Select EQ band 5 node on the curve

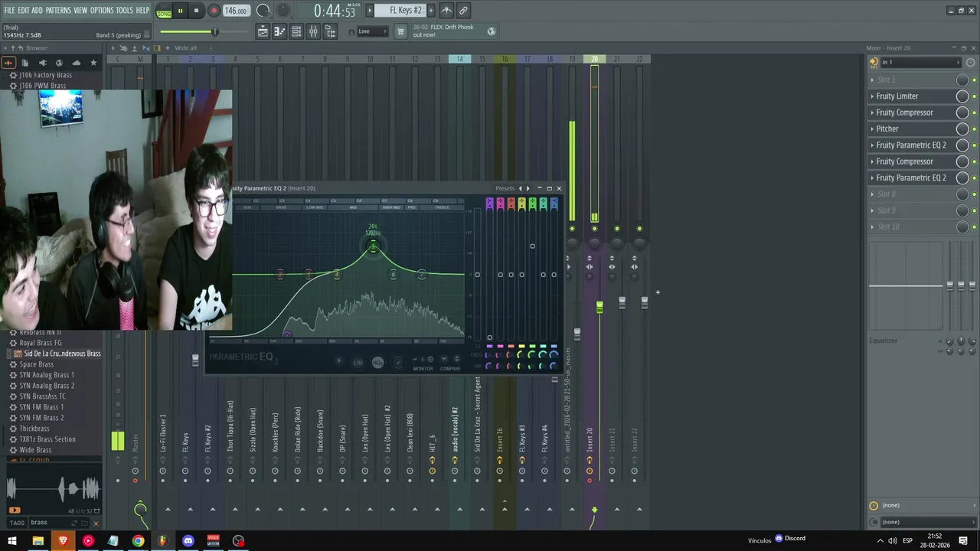[373, 246]
